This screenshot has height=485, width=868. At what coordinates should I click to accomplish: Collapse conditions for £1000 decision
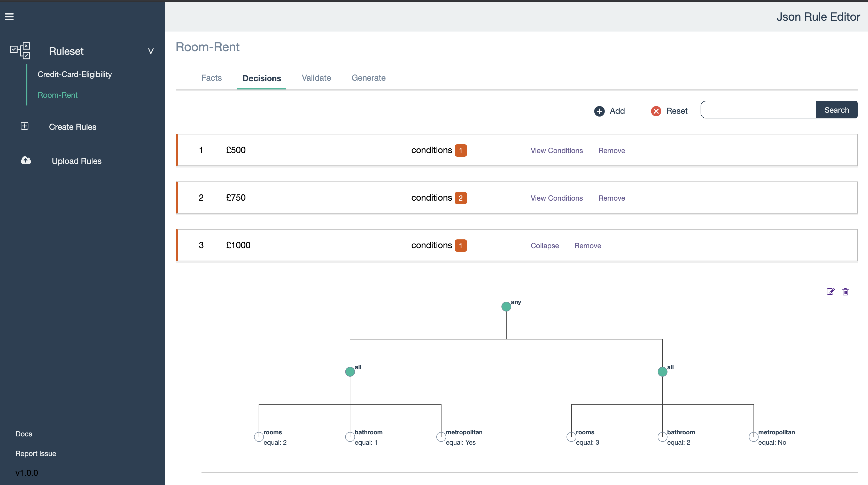pos(545,246)
